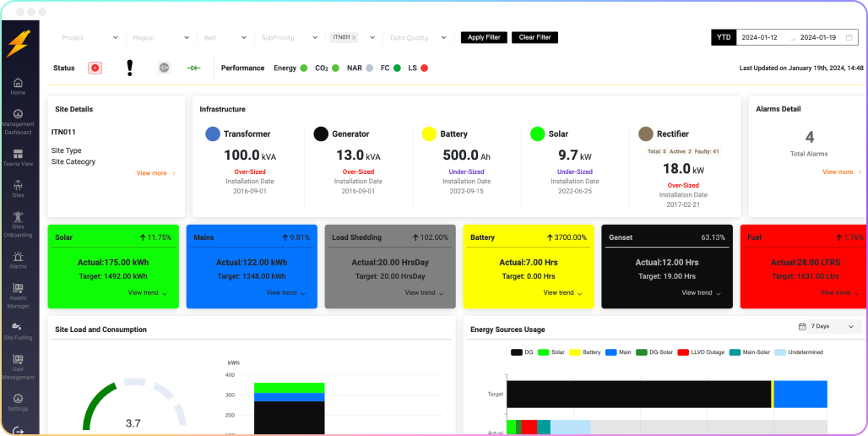
Task: Go to Teams View in sidebar
Action: click(18, 156)
